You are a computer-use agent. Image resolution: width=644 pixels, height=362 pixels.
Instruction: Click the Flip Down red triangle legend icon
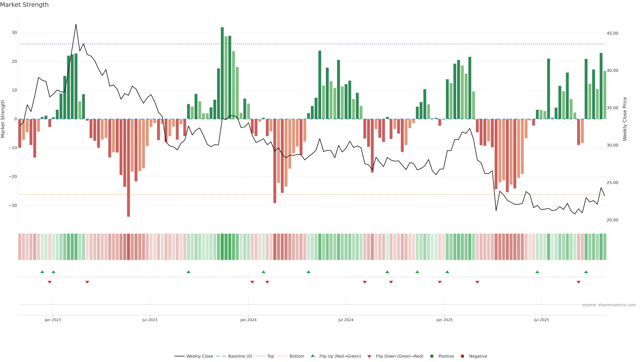[369, 356]
